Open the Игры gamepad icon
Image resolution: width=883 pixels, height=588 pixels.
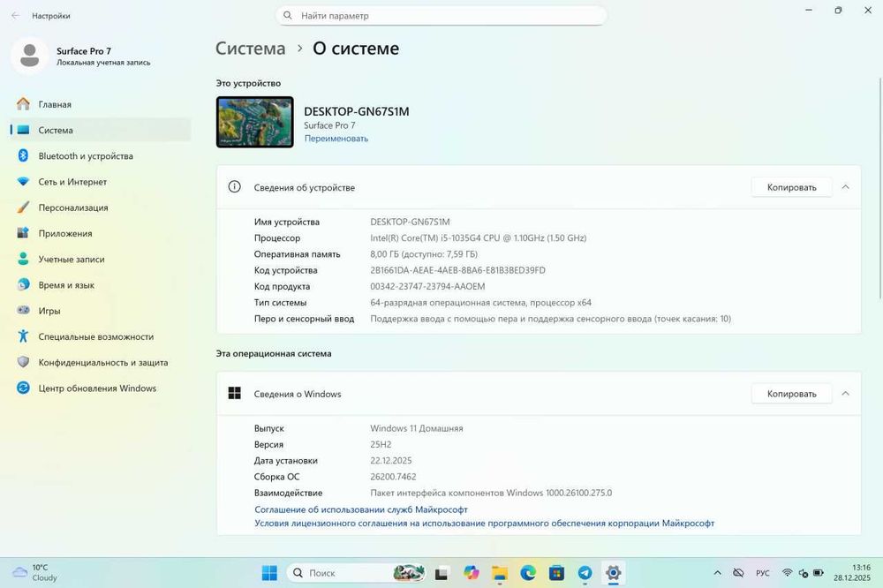(23, 311)
